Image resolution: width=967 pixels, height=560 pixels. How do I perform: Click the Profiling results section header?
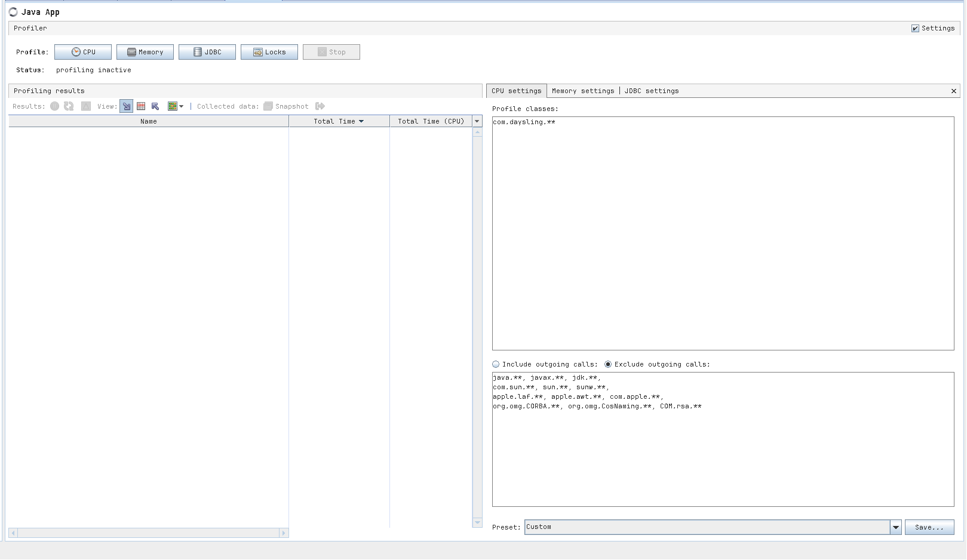(245, 91)
